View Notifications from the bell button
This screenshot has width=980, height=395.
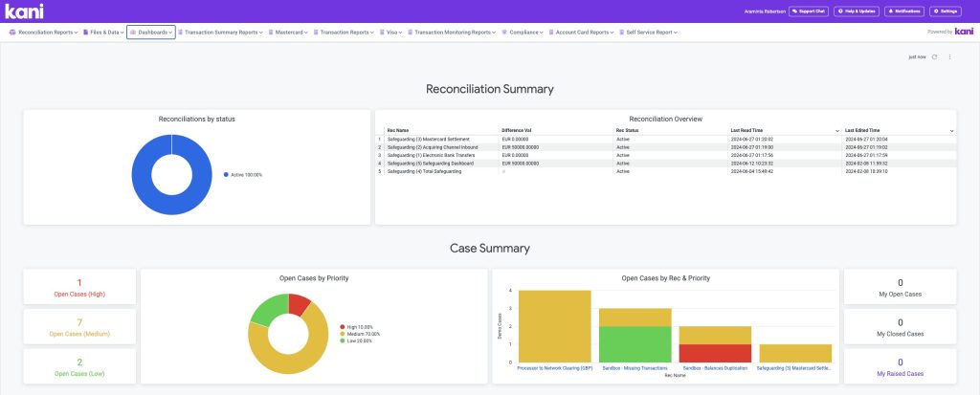(903, 11)
